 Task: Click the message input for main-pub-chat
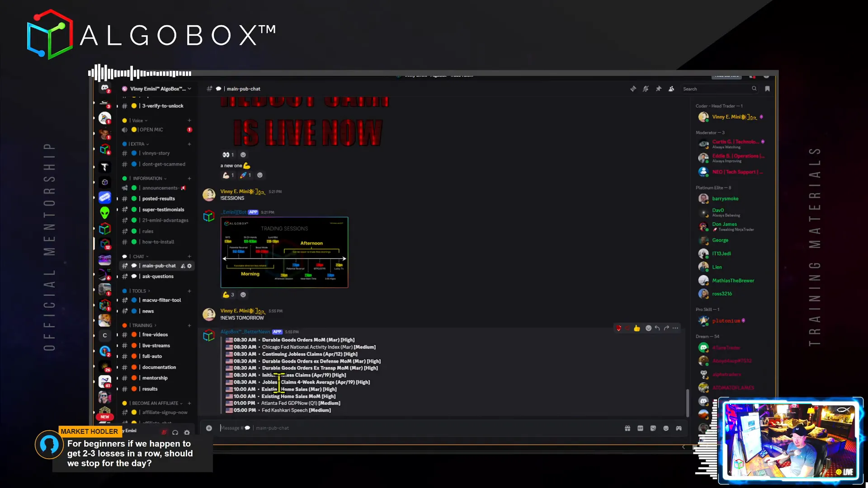coord(418,428)
